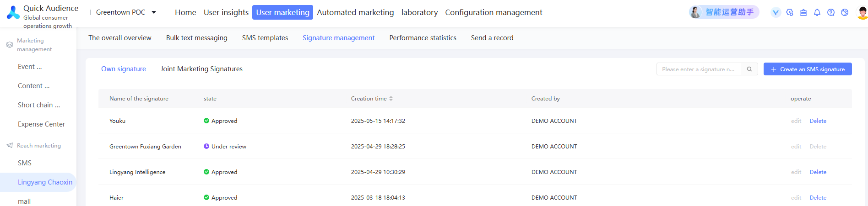Click the Quick Audience logo
The height and width of the screenshot is (206, 868).
(x=13, y=13)
